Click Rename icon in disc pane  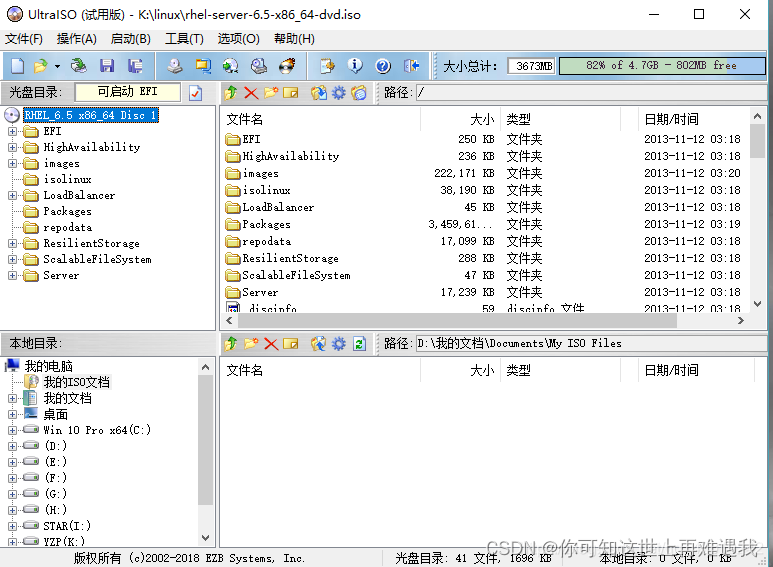291,93
